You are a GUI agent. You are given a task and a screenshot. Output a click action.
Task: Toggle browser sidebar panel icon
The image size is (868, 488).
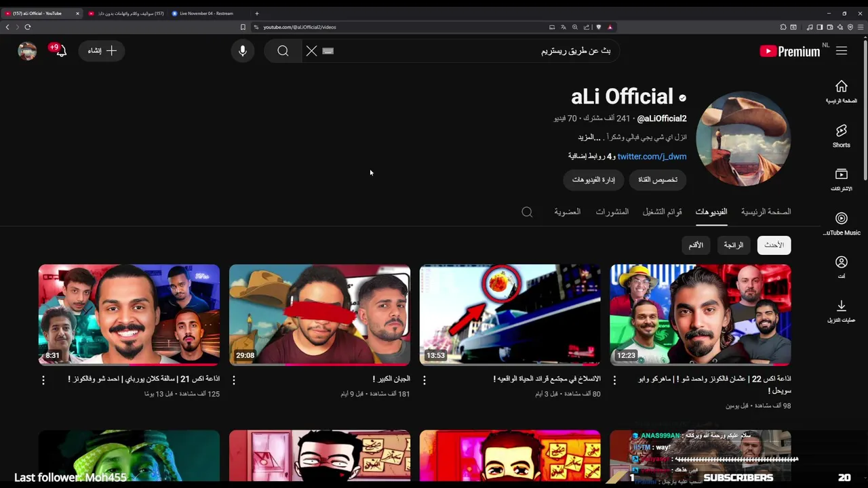pos(819,27)
